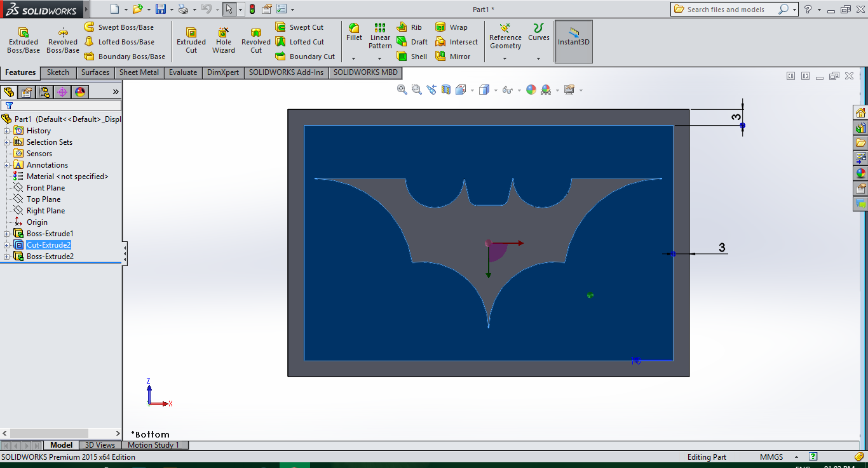Viewport: 868px width, 468px height.
Task: Expand the History tree node
Action: (x=7, y=131)
